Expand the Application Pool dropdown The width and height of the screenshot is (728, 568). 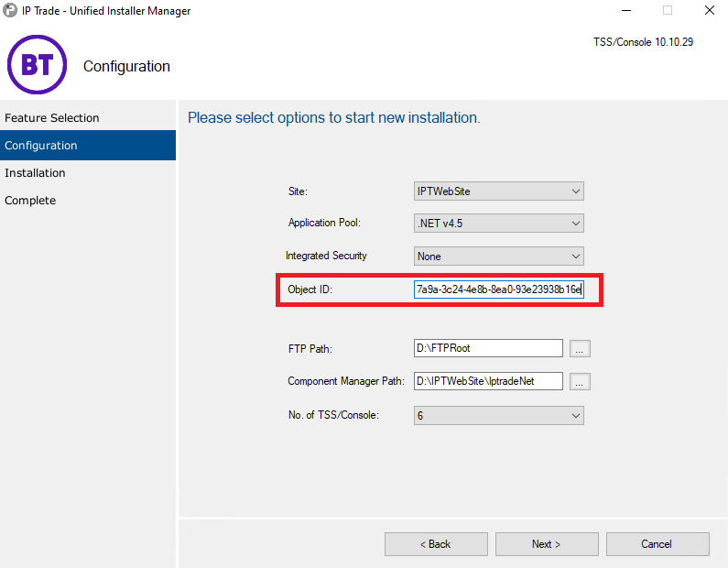[499, 224]
